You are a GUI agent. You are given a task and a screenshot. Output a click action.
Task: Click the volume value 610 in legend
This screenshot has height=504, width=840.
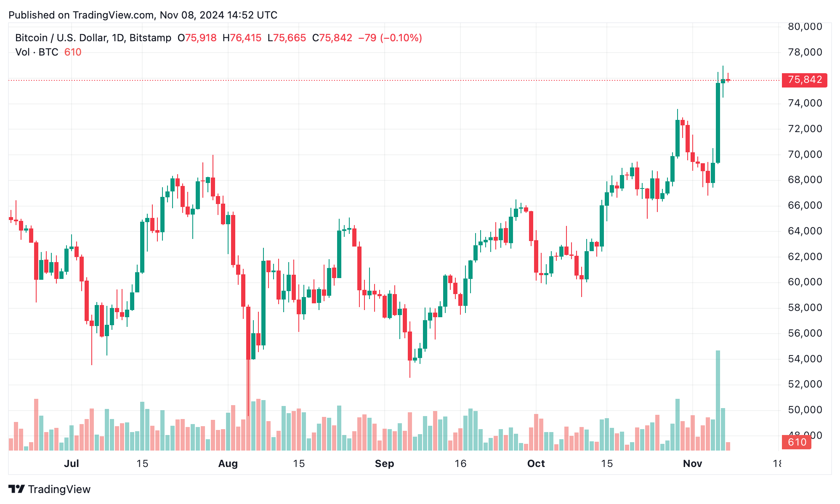pyautogui.click(x=73, y=52)
